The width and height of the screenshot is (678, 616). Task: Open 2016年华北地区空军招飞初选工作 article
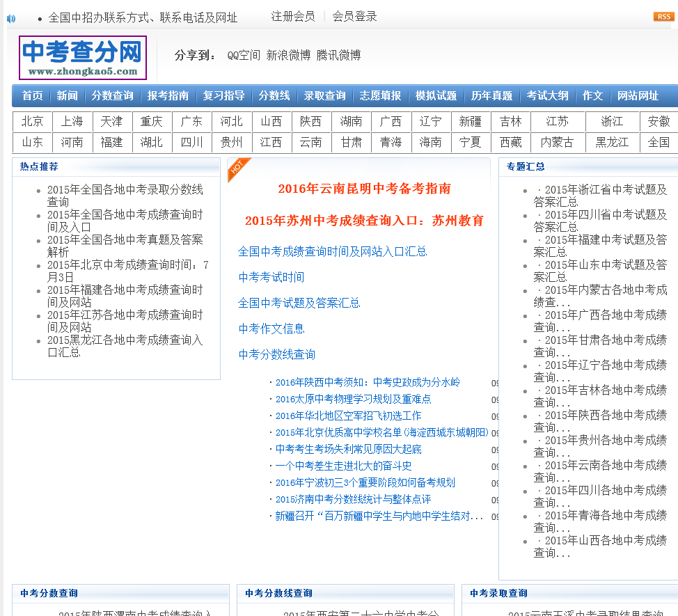pos(349,416)
